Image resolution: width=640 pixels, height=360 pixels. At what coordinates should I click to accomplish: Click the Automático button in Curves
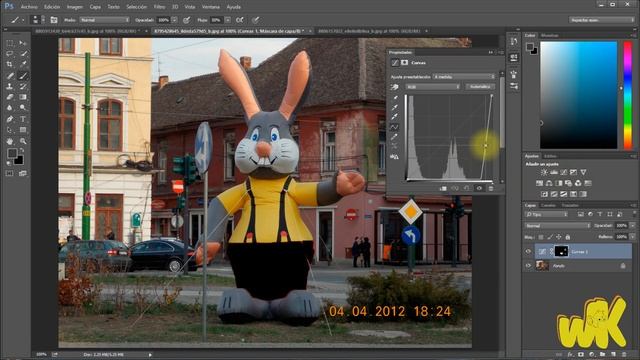pyautogui.click(x=480, y=87)
